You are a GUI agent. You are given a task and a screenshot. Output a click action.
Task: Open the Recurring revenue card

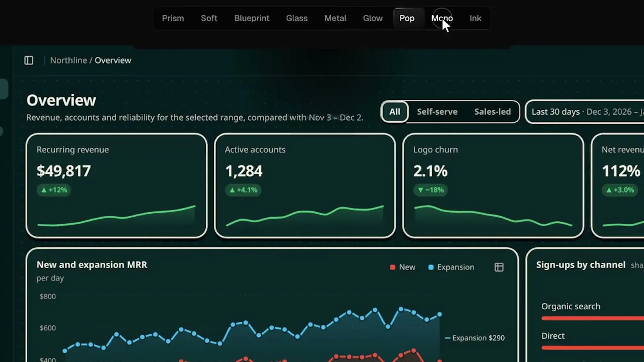click(x=116, y=185)
